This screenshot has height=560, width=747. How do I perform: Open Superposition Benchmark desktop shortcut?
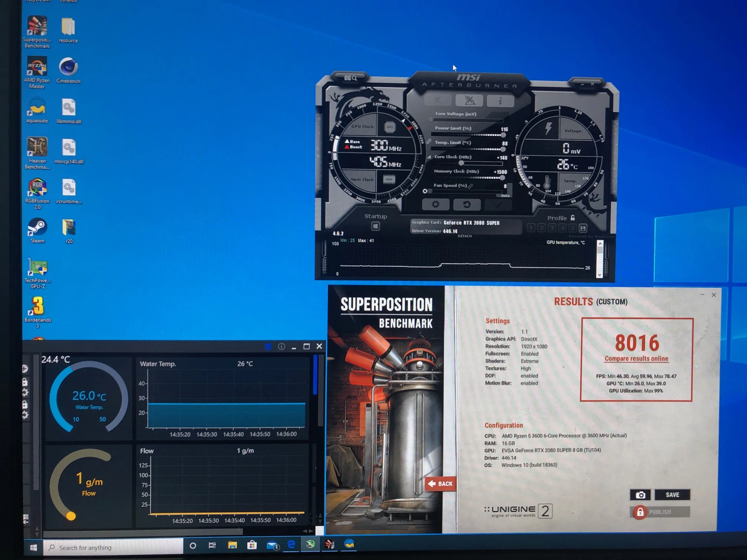click(x=37, y=32)
